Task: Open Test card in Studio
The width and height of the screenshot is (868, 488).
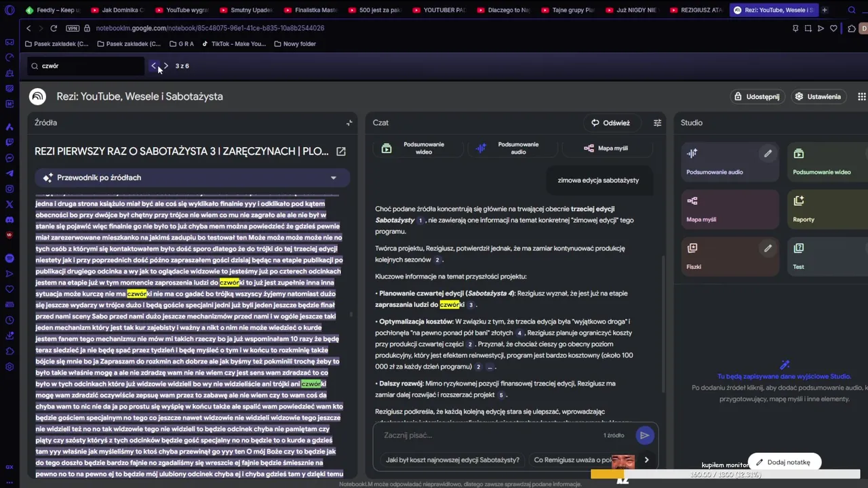Action: point(828,257)
